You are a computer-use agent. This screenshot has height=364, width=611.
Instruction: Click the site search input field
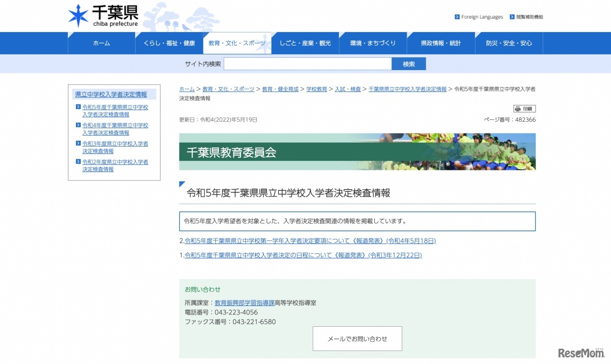[x=307, y=63]
